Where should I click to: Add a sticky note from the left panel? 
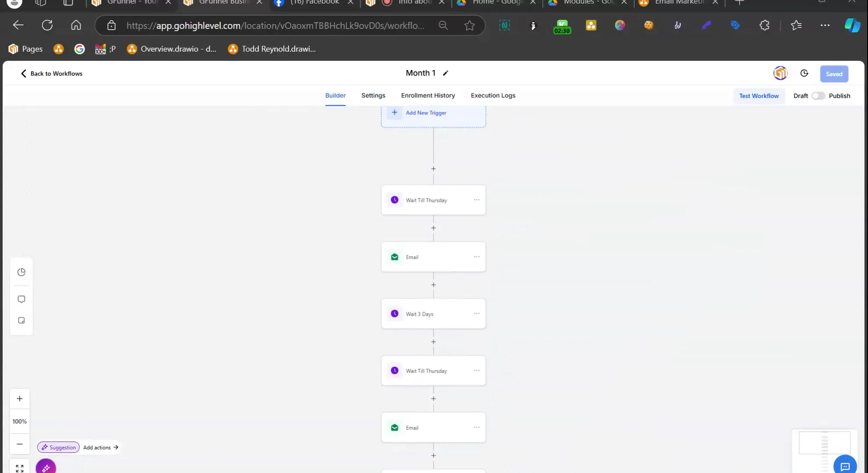(x=21, y=321)
